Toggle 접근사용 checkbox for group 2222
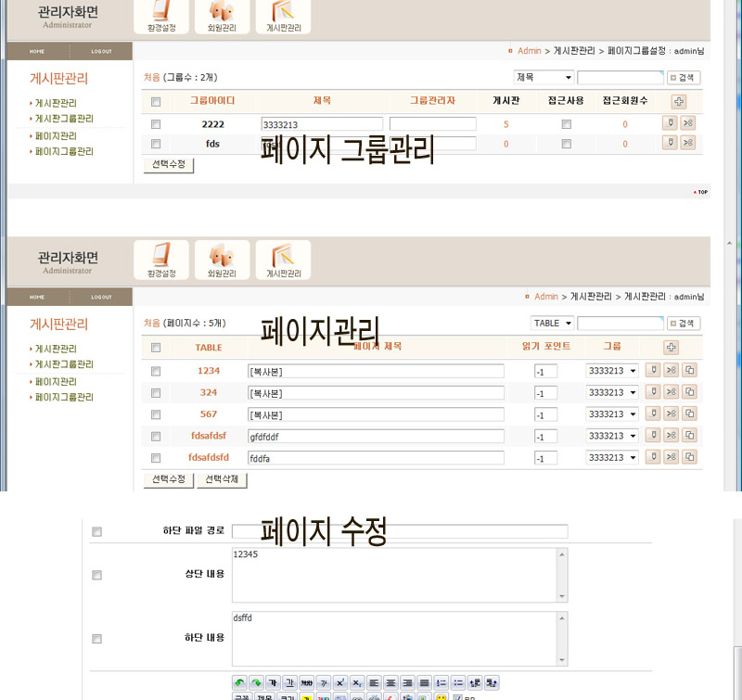The image size is (742, 700). pos(567,124)
